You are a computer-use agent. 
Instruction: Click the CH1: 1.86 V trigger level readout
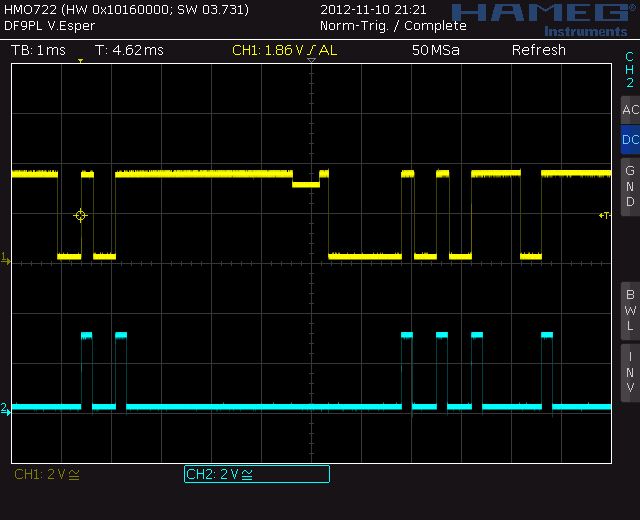click(284, 50)
